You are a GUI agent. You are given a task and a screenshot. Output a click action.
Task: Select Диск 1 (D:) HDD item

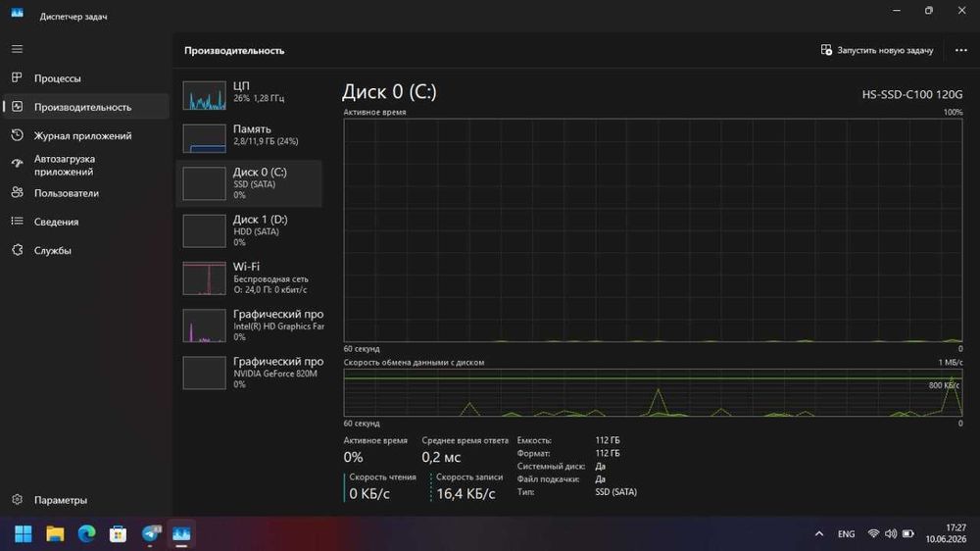pos(249,230)
